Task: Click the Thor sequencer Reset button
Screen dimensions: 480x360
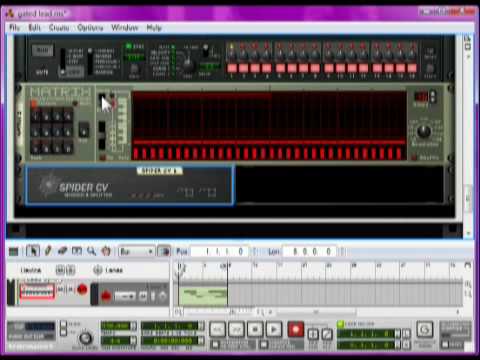Action: point(430,69)
